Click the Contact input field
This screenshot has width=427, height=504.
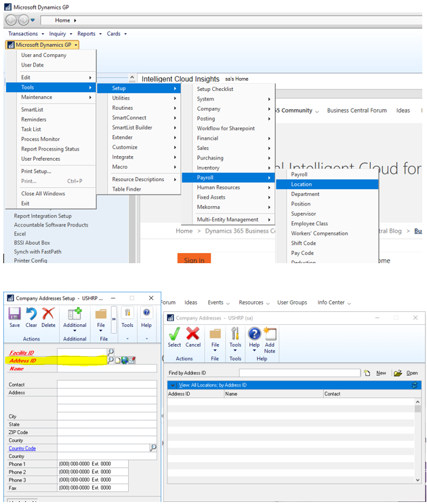tap(107, 385)
